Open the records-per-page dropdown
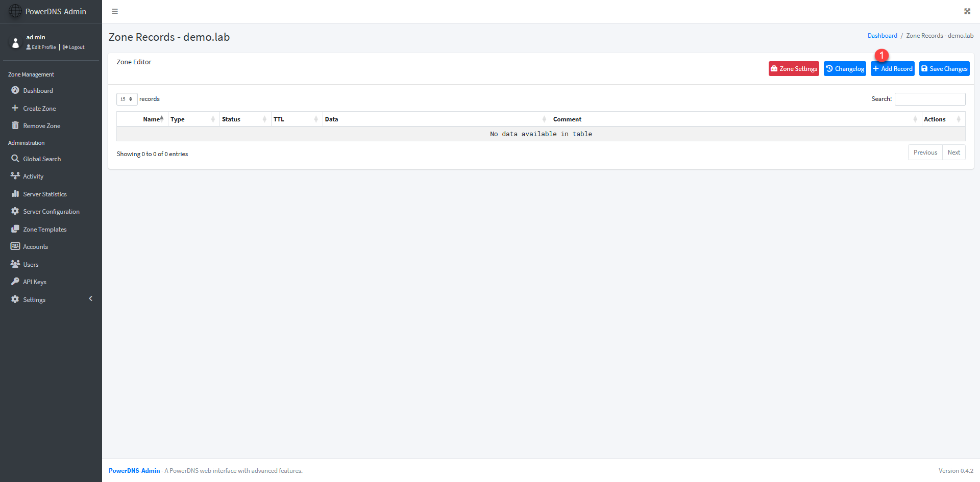This screenshot has height=482, width=980. tap(127, 99)
